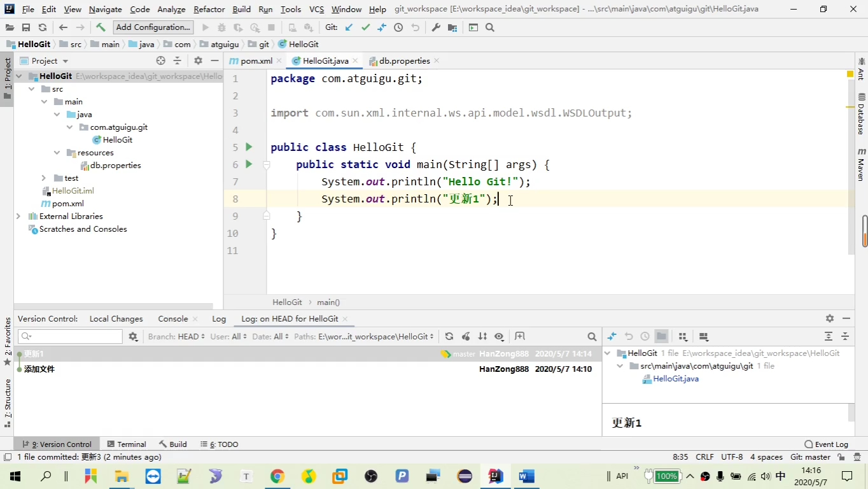Open Version Control panel settings gear
The width and height of the screenshot is (868, 489).
(830, 318)
